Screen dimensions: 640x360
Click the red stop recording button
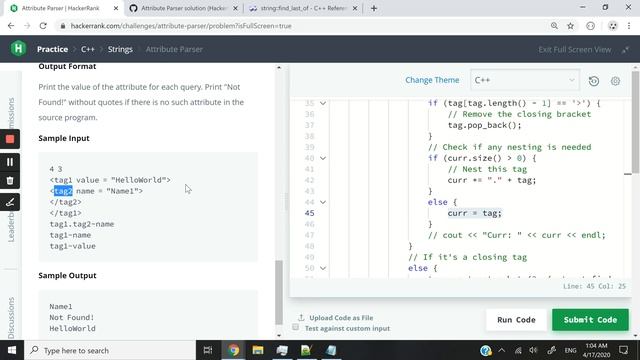pos(10,139)
